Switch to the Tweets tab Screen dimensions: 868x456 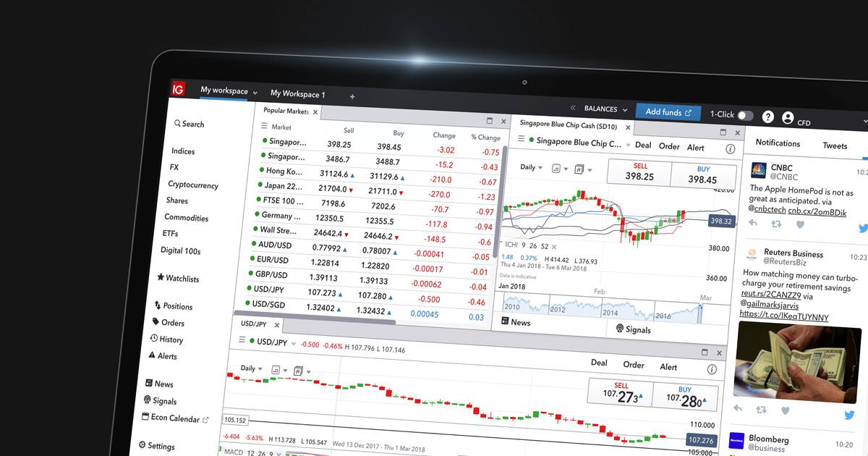(835, 145)
